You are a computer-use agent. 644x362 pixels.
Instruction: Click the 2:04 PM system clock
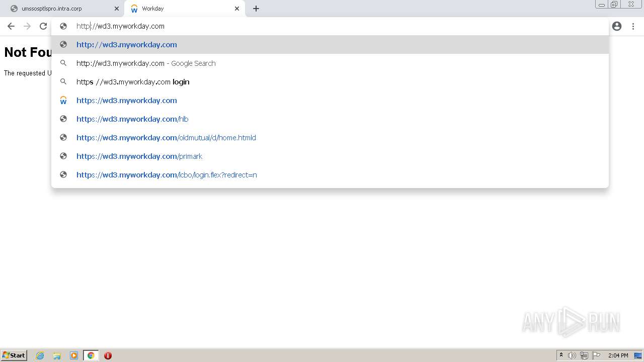(618, 355)
